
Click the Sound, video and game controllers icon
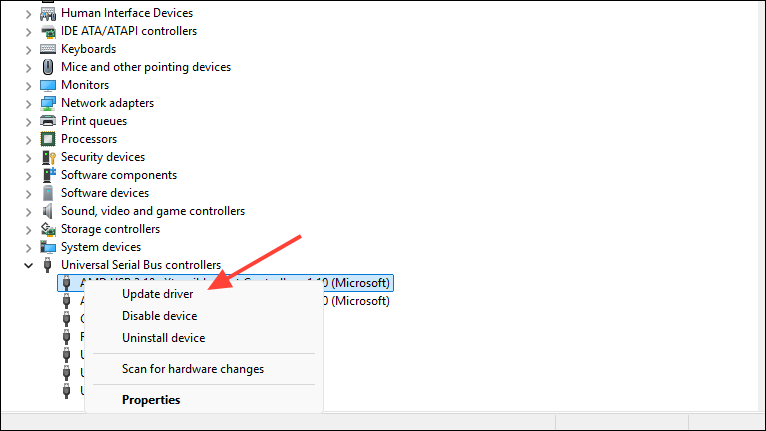pos(48,211)
